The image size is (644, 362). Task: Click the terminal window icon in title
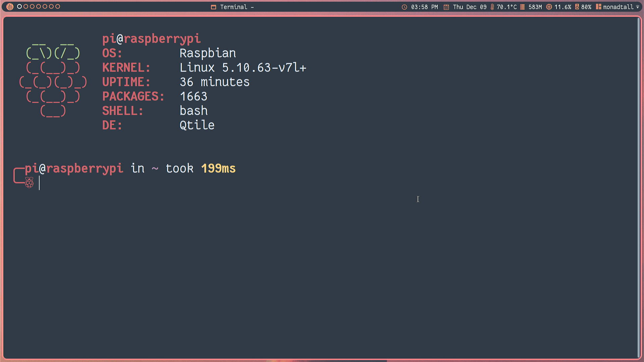pyautogui.click(x=213, y=7)
